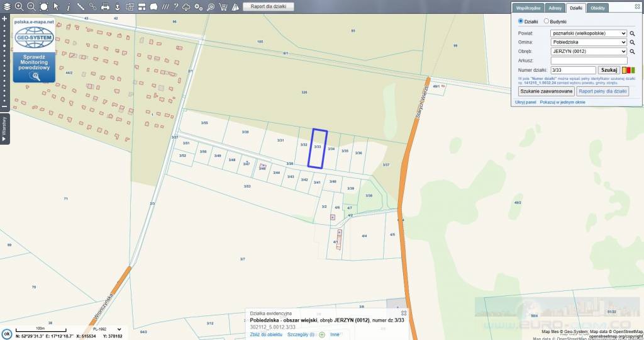Switch to the Adresy tab
This screenshot has width=644, height=340.
pyautogui.click(x=555, y=8)
